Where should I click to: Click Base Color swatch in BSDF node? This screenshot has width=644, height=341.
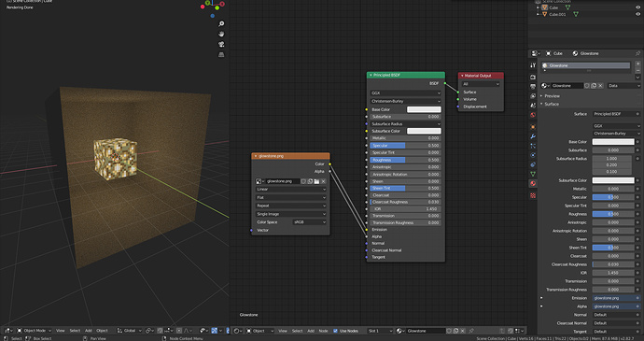424,109
